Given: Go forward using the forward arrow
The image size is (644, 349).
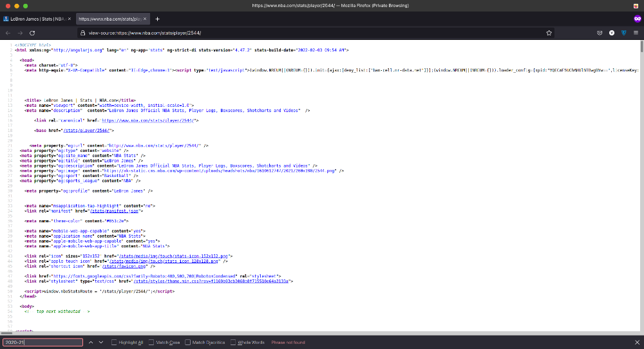Looking at the screenshot, I should click(20, 33).
